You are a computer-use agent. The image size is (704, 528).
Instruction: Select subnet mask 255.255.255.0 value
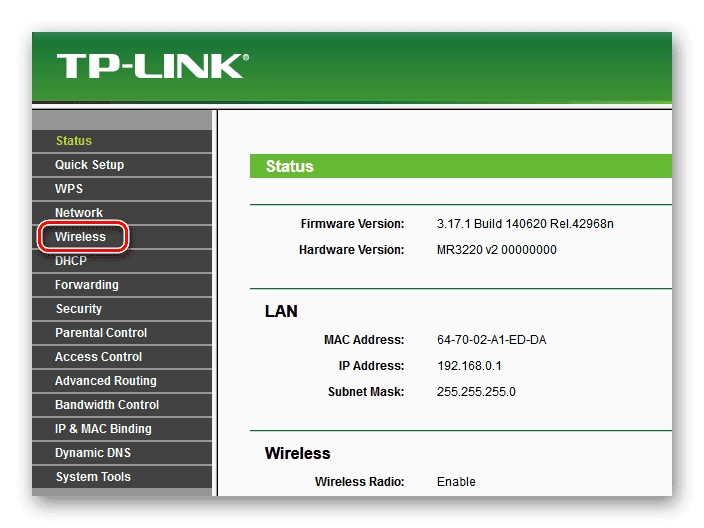tap(476, 392)
